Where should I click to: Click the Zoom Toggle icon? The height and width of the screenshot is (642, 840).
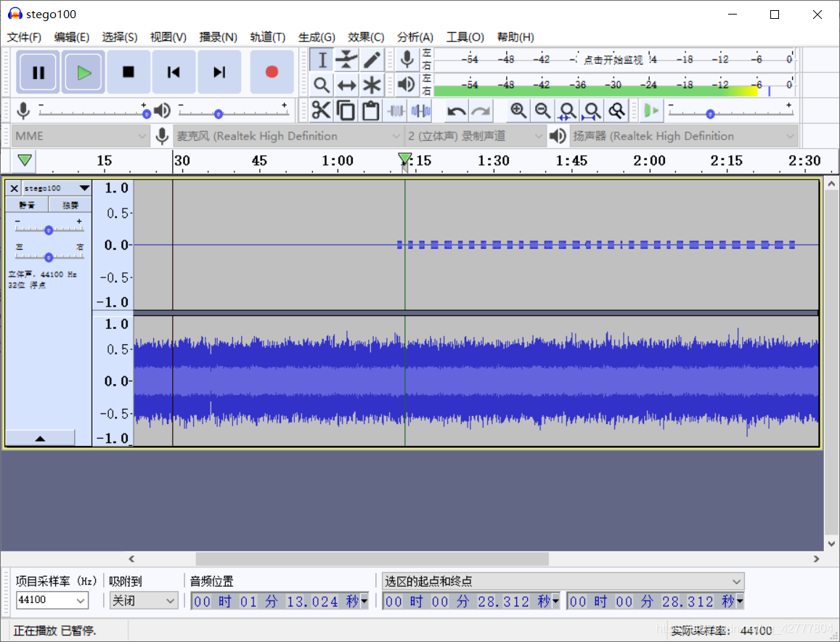(x=616, y=111)
